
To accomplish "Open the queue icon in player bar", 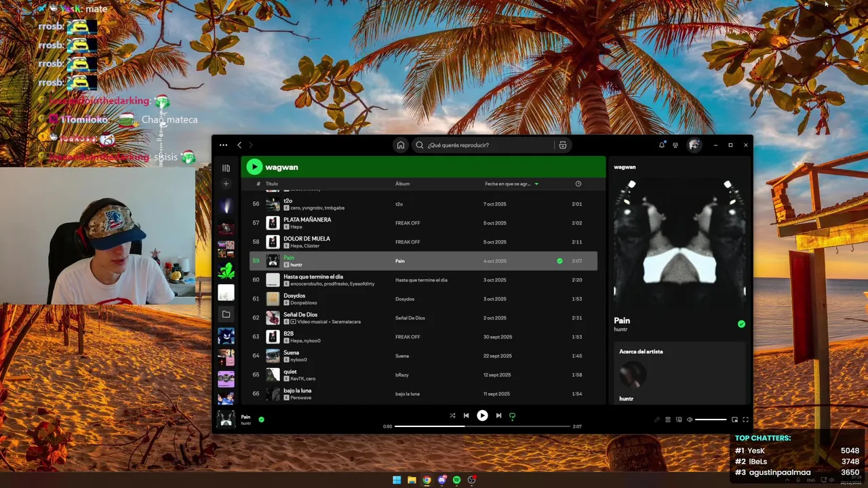I will pyautogui.click(x=668, y=420).
